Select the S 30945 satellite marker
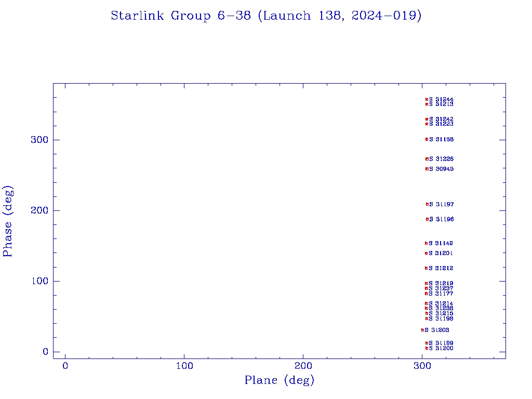Image resolution: width=532 pixels, height=399 pixels. click(x=427, y=169)
